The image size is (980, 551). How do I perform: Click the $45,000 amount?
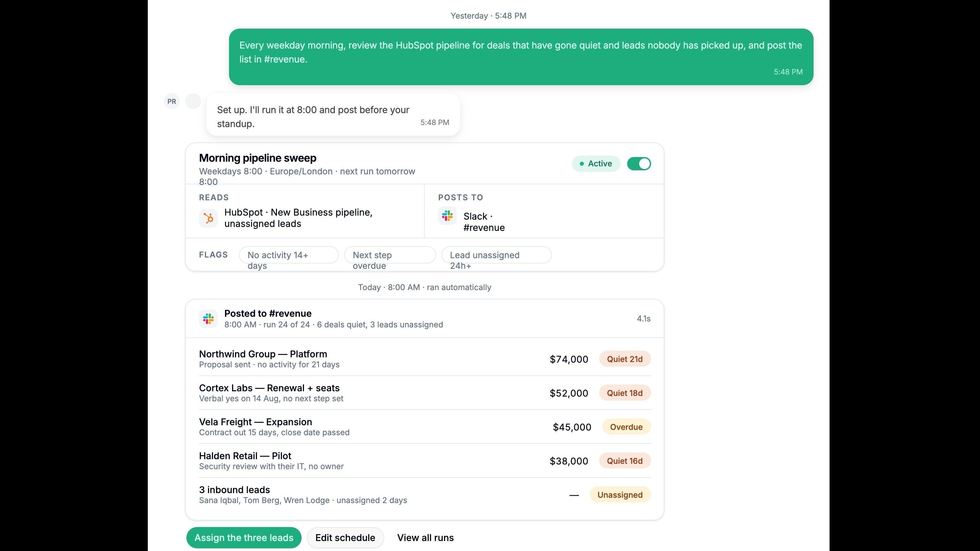tap(572, 427)
